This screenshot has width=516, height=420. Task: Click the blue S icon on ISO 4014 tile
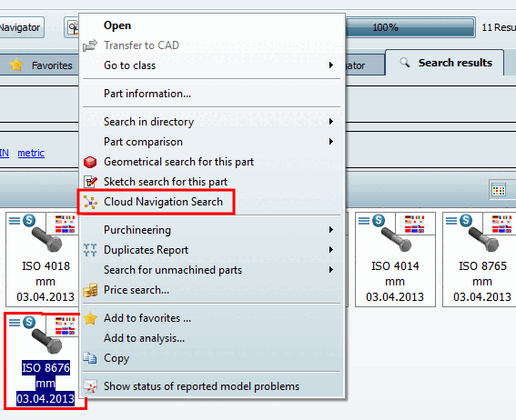(x=379, y=220)
